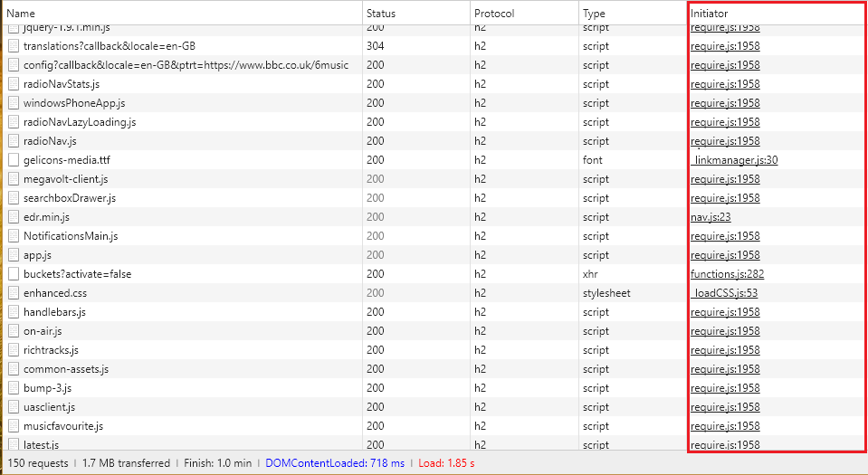Click the script file icon beside edr.min.js

coord(14,217)
